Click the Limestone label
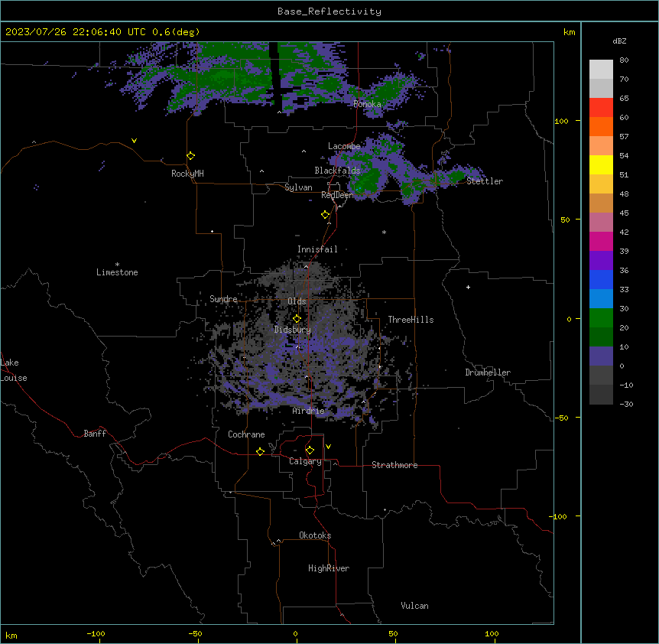659x644 pixels. point(117,272)
